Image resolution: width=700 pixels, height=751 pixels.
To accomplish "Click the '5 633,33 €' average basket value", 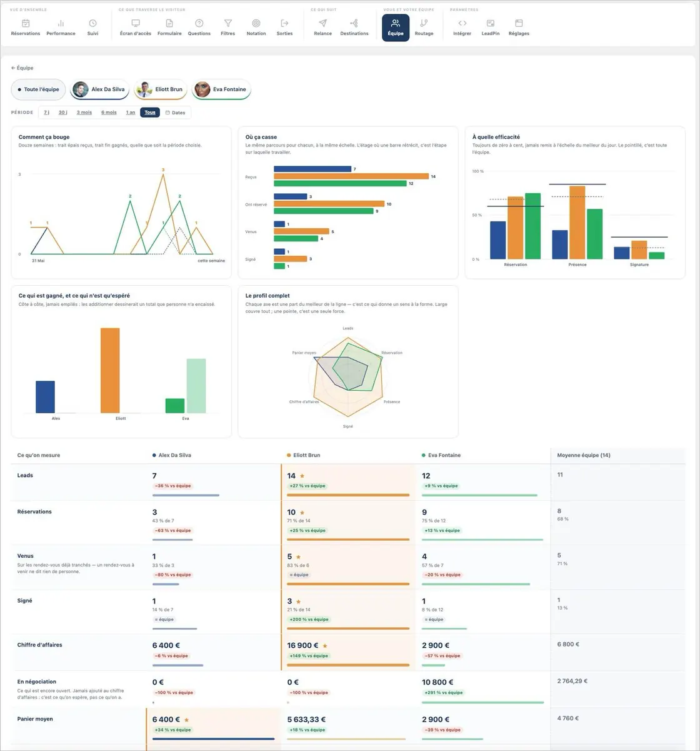I will coord(306,720).
